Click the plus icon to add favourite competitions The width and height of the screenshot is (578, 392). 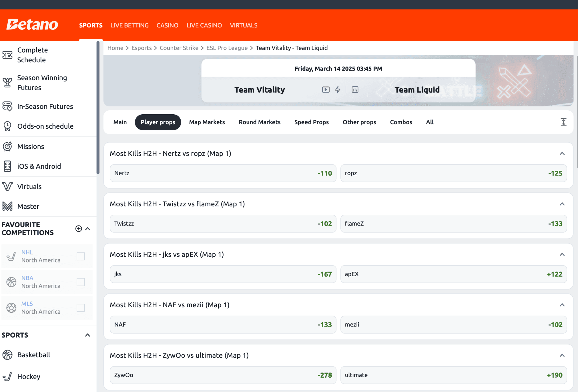pos(78,229)
